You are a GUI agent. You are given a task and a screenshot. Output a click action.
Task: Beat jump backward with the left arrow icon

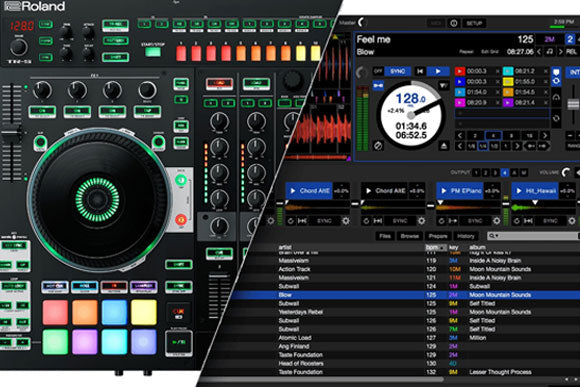tap(530, 146)
